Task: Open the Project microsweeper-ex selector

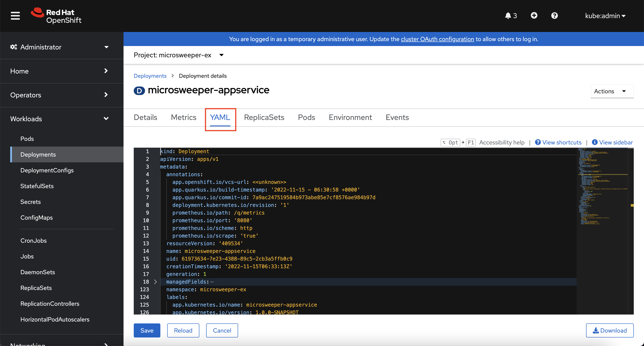Action: (x=178, y=55)
